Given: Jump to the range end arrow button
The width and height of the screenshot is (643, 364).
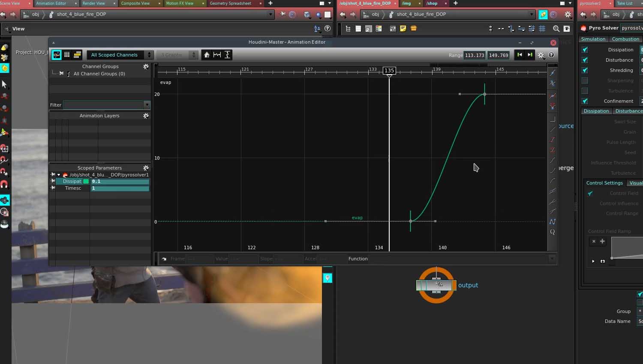Looking at the screenshot, I should click(530, 55).
